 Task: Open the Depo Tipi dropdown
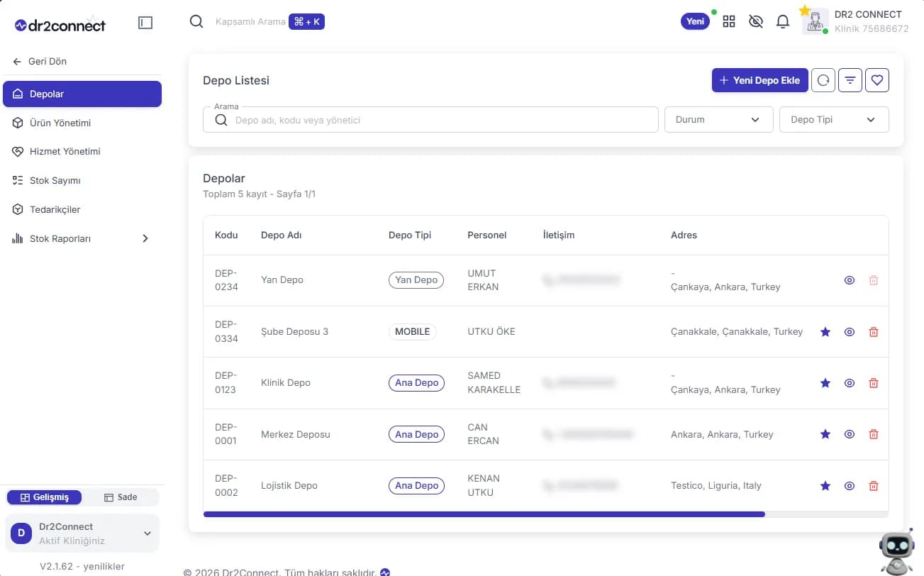coord(834,120)
